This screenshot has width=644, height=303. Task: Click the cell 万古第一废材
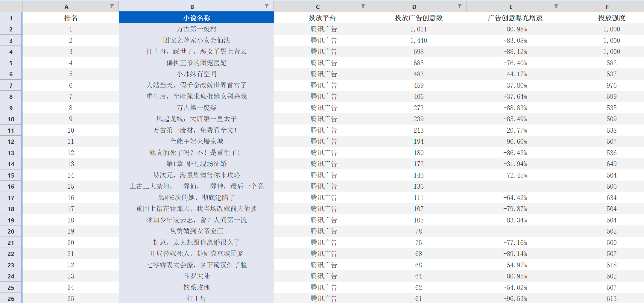pyautogui.click(x=196, y=29)
